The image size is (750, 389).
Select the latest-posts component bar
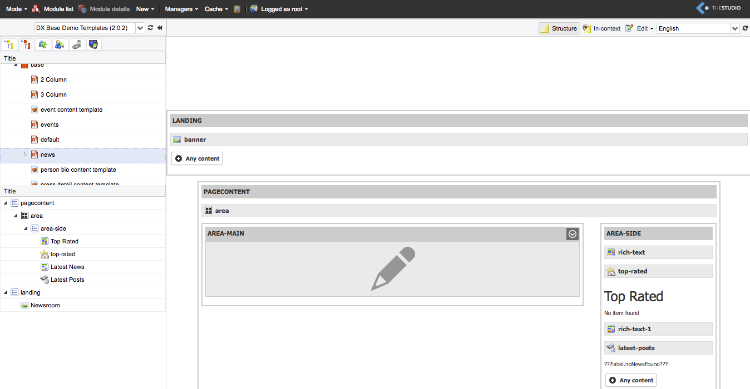click(658, 348)
